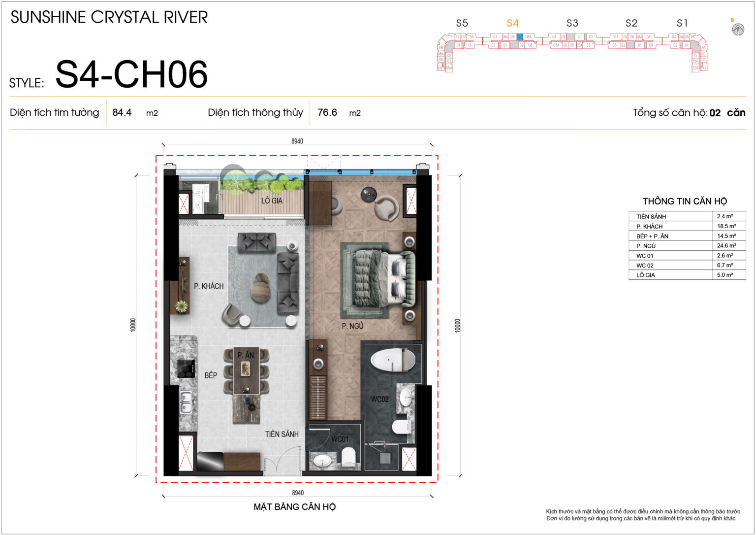Click the "76.6" clear area value

(327, 112)
